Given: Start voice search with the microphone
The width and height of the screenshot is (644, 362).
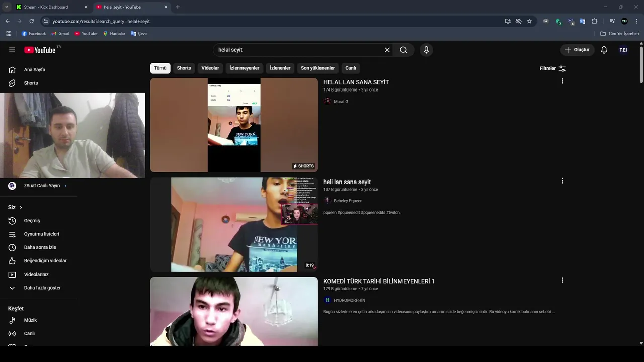Looking at the screenshot, I should tap(426, 50).
